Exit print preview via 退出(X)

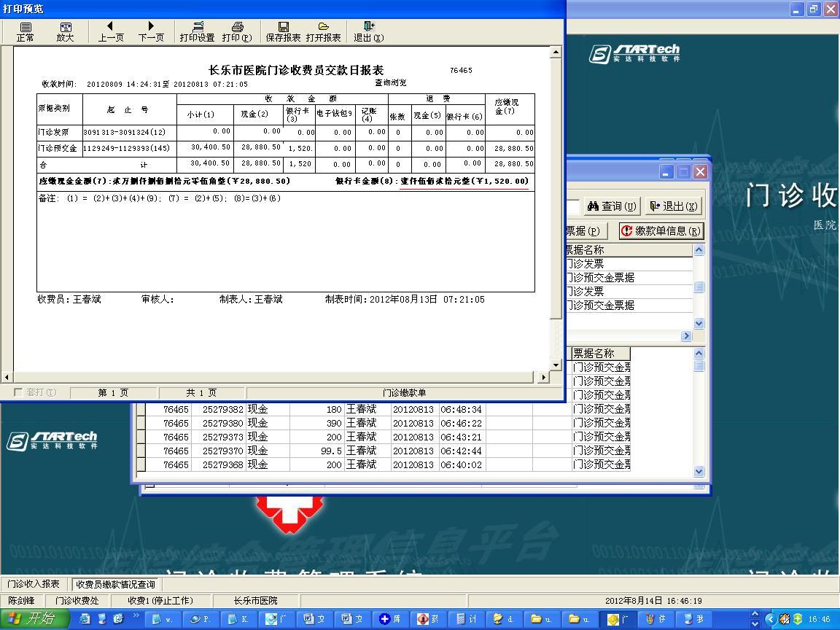[368, 32]
